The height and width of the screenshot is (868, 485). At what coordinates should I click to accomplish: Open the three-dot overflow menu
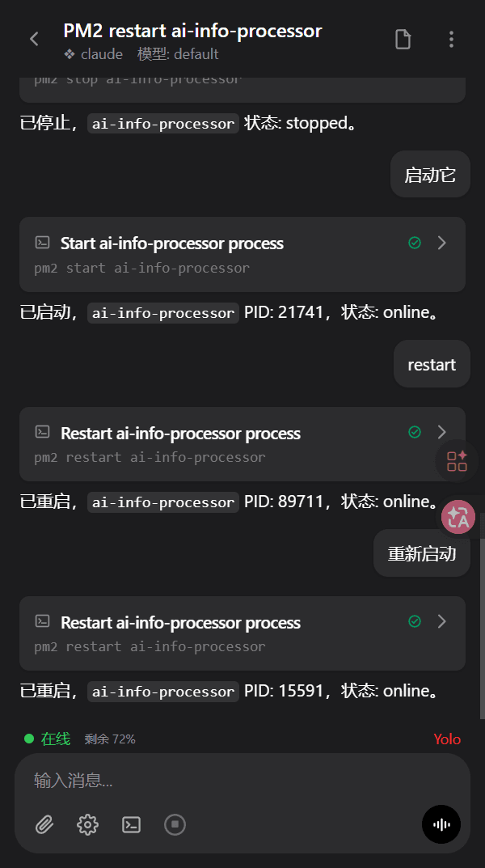(x=451, y=39)
